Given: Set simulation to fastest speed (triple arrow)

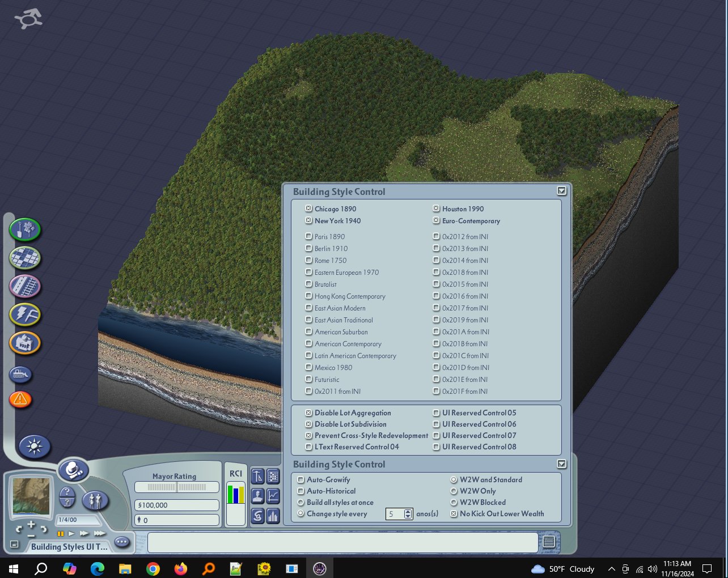Looking at the screenshot, I should point(100,534).
